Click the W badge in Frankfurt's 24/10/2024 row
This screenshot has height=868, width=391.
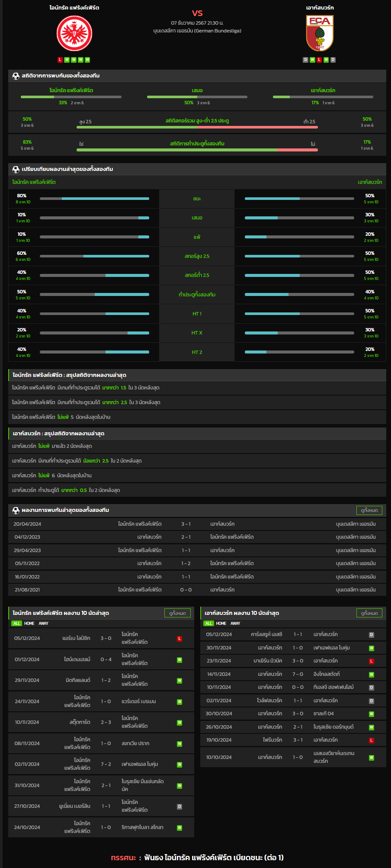tap(179, 828)
